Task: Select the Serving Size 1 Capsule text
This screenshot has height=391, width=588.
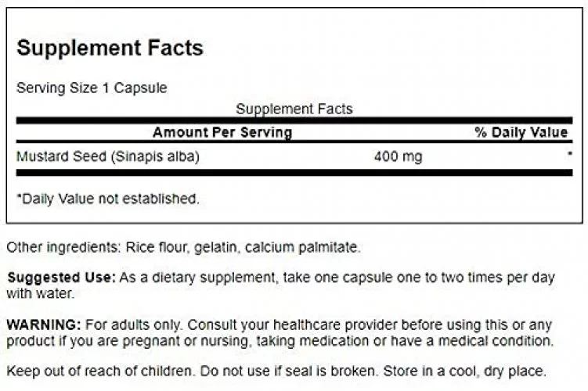Action: point(92,88)
